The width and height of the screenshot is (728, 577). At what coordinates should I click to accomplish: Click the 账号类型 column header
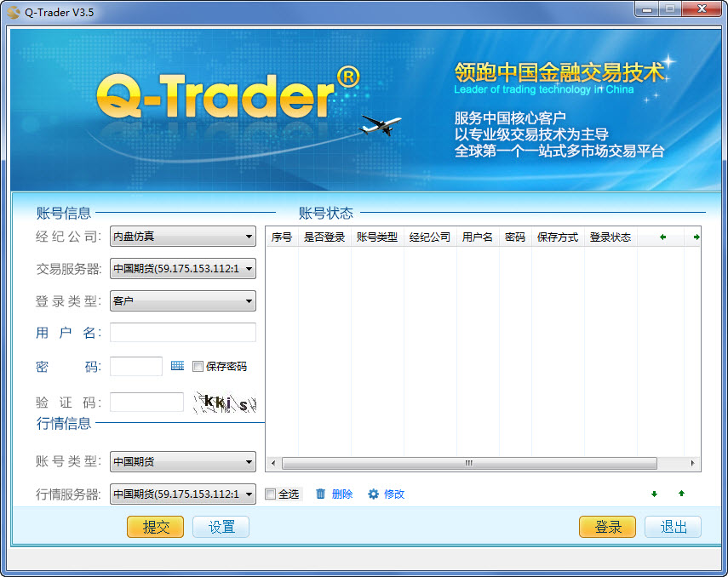(377, 237)
